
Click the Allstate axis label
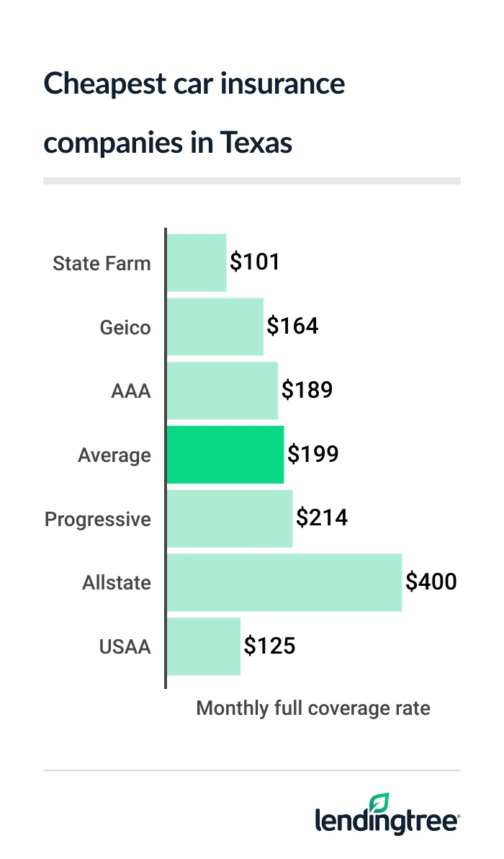click(x=117, y=582)
